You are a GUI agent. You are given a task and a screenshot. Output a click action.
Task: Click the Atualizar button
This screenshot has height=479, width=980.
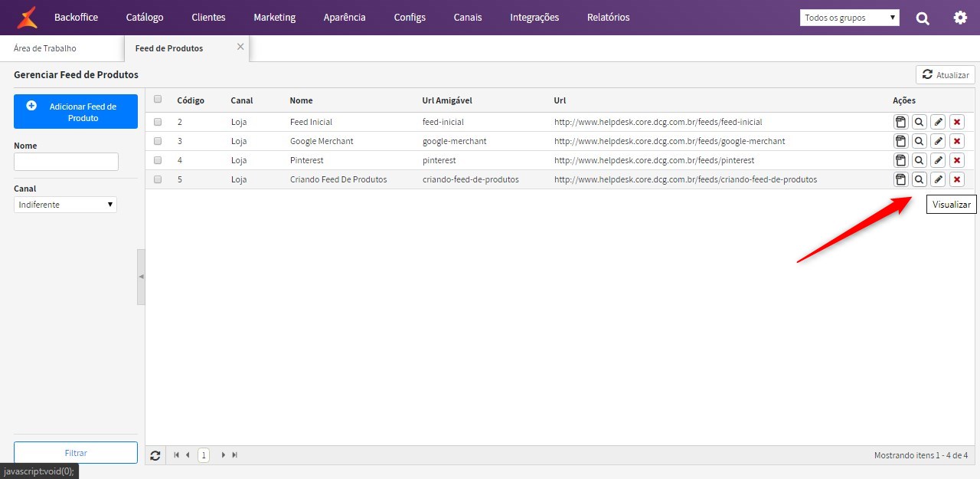[x=946, y=74]
